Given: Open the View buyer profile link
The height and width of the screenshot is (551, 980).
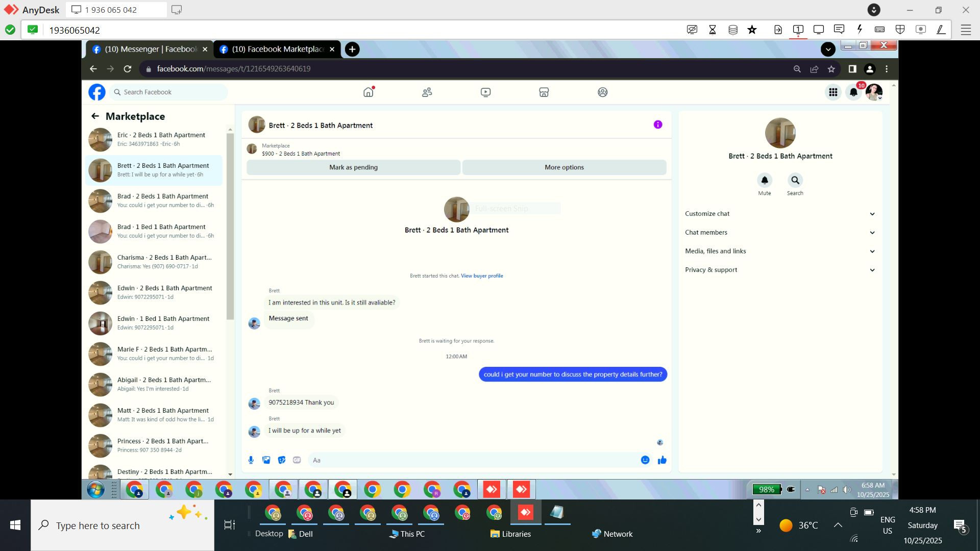Looking at the screenshot, I should point(482,276).
